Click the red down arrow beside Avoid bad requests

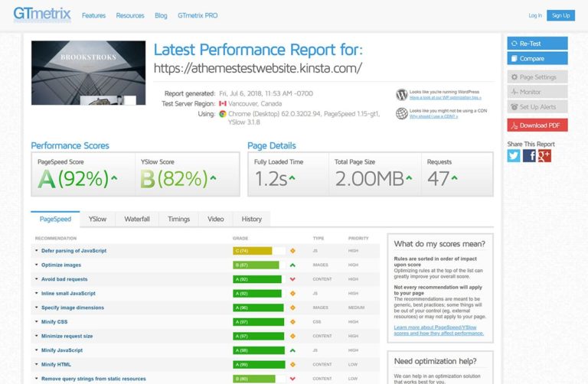click(x=292, y=279)
